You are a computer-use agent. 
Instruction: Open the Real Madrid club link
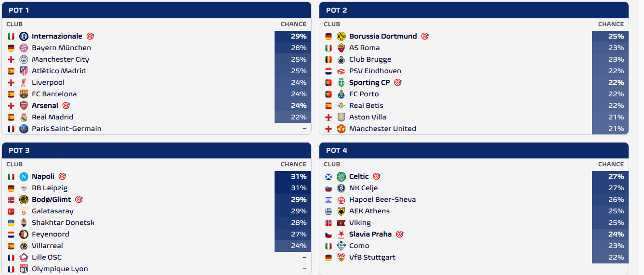tap(53, 117)
